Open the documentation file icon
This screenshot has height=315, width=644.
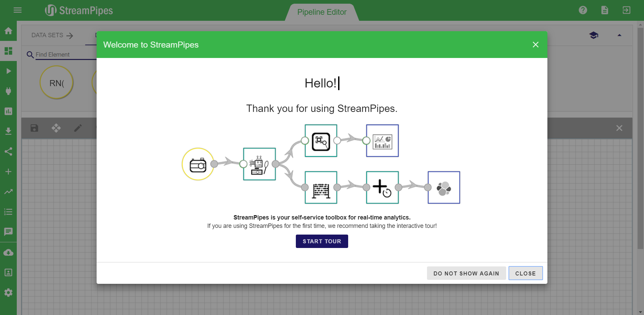(604, 10)
